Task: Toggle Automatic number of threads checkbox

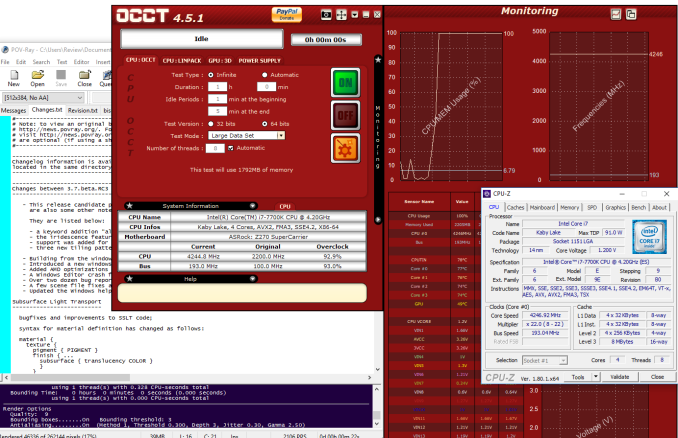Action: pos(230,148)
